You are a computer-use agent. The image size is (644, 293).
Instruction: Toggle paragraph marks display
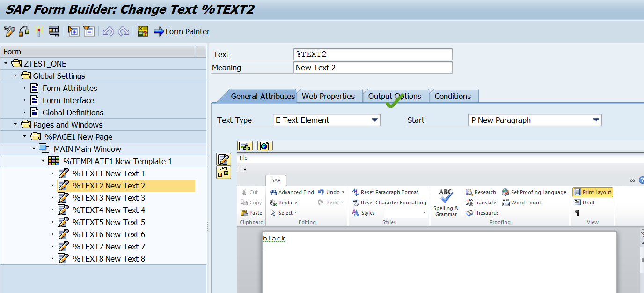coord(578,213)
